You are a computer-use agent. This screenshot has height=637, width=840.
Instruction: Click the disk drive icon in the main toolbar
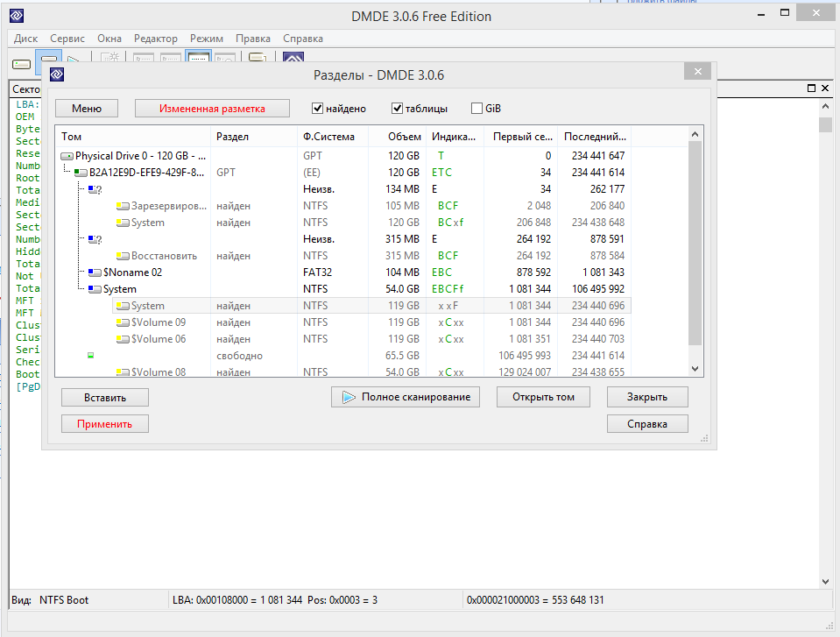(21, 64)
